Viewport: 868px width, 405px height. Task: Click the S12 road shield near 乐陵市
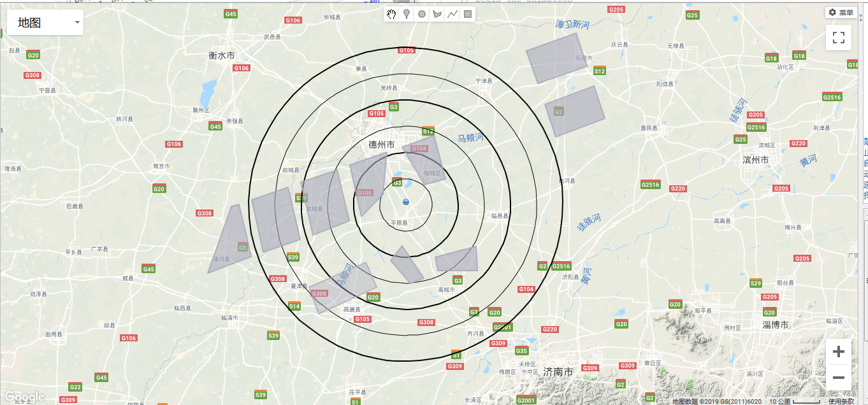click(x=599, y=71)
